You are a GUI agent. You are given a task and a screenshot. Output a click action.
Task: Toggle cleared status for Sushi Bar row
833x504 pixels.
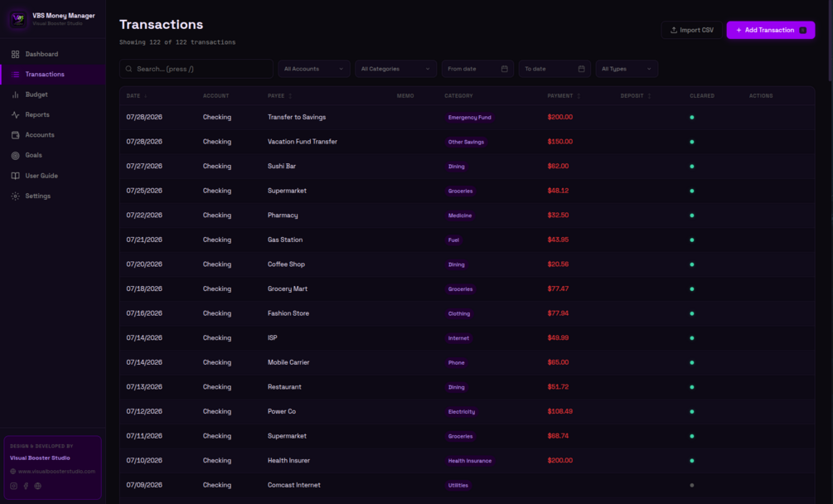pos(692,167)
